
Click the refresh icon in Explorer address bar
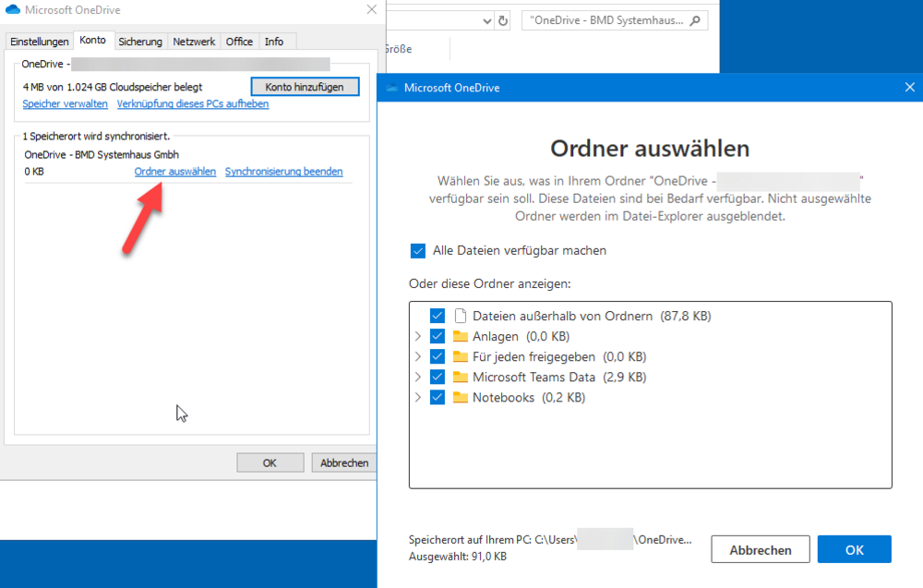tap(503, 20)
